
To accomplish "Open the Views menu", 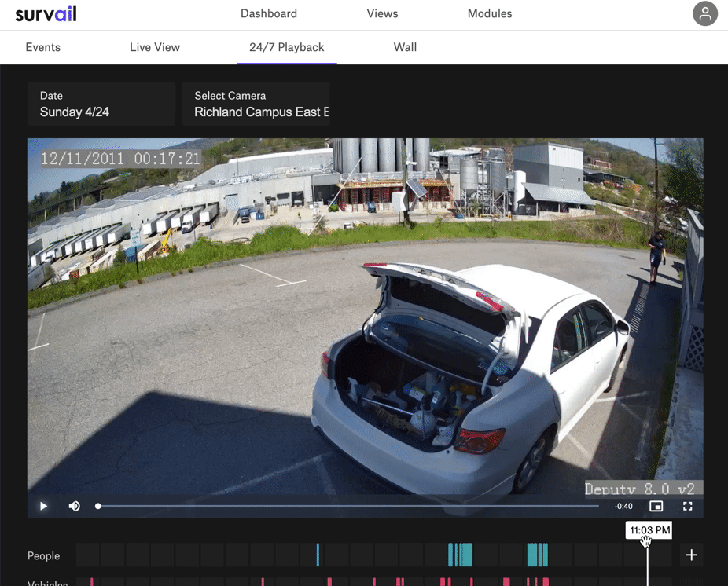I will [x=382, y=14].
